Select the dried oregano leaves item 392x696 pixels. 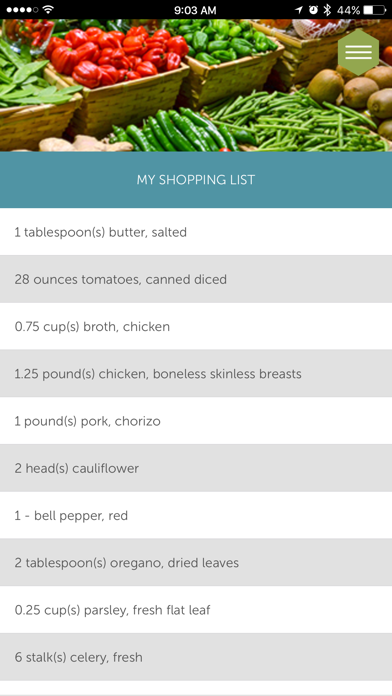[x=196, y=563]
